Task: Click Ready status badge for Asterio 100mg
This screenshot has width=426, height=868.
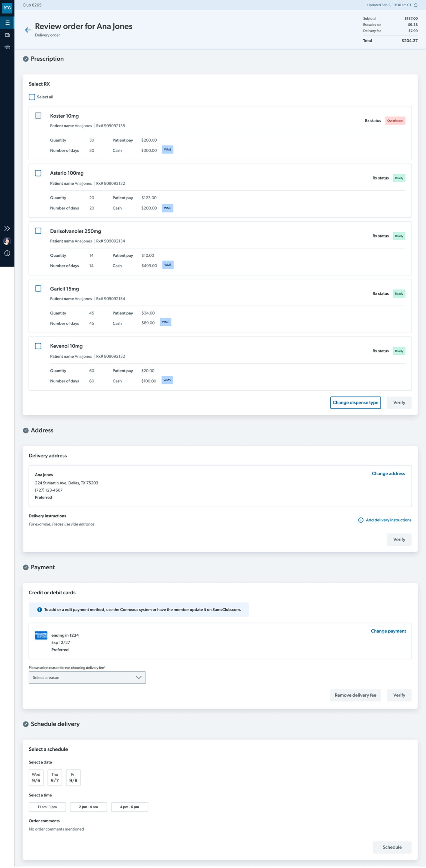Action: coord(399,178)
